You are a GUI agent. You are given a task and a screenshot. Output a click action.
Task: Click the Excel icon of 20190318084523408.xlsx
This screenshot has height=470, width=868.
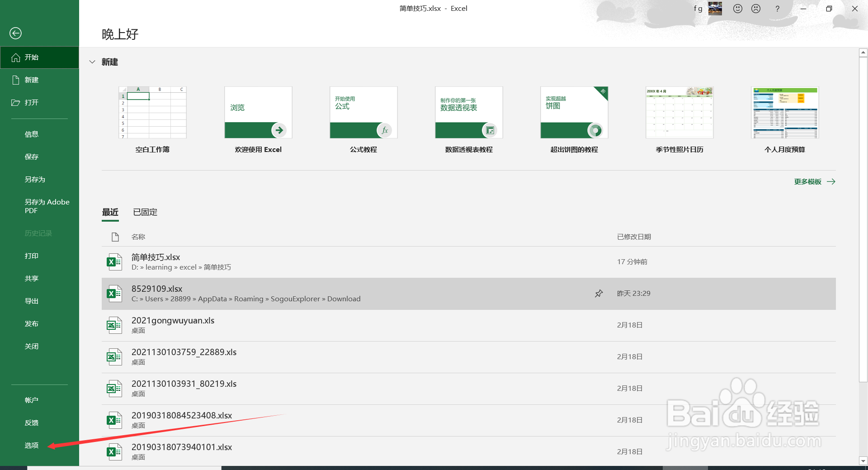point(114,420)
